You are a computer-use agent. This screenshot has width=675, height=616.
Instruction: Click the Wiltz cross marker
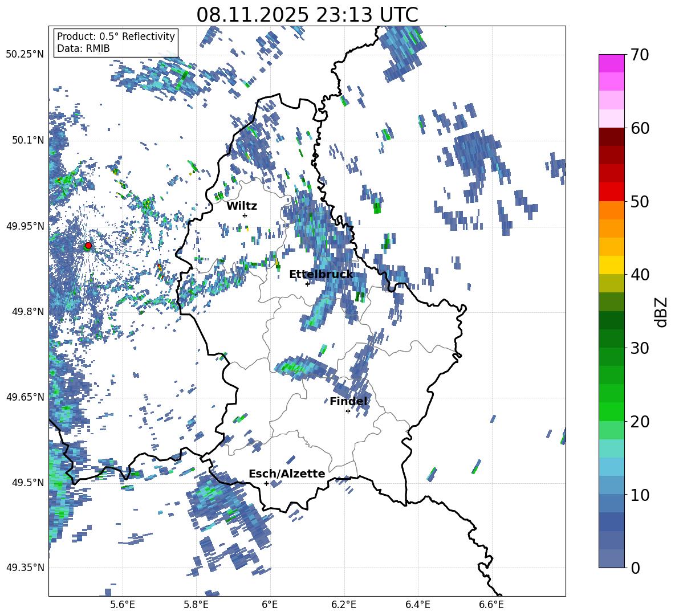pos(245,215)
